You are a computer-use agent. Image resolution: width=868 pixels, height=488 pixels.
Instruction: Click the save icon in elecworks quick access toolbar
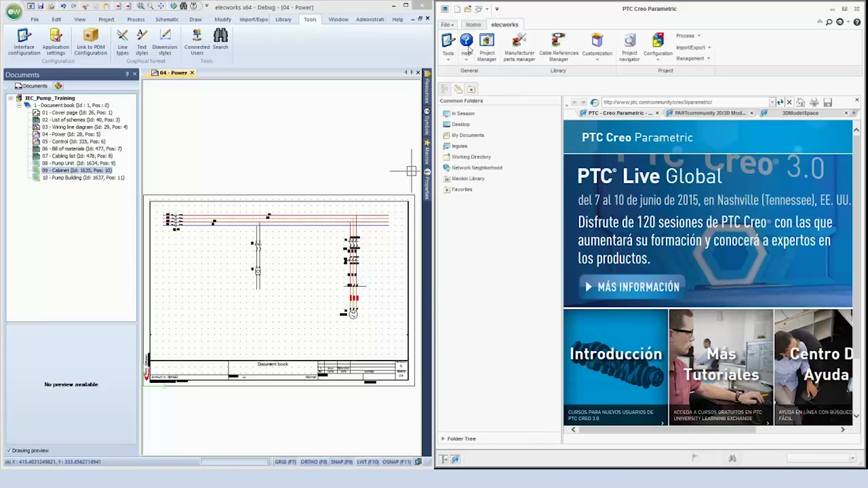[x=41, y=6]
